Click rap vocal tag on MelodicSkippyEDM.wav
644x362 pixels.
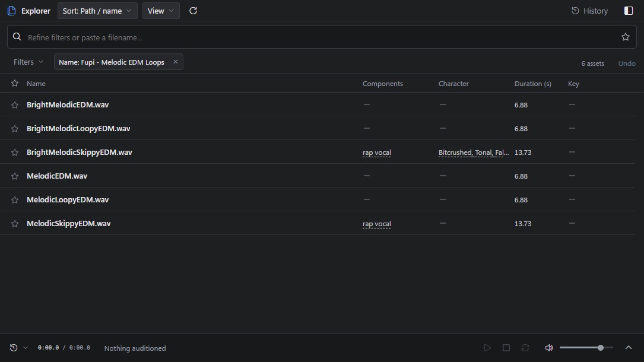click(x=377, y=224)
